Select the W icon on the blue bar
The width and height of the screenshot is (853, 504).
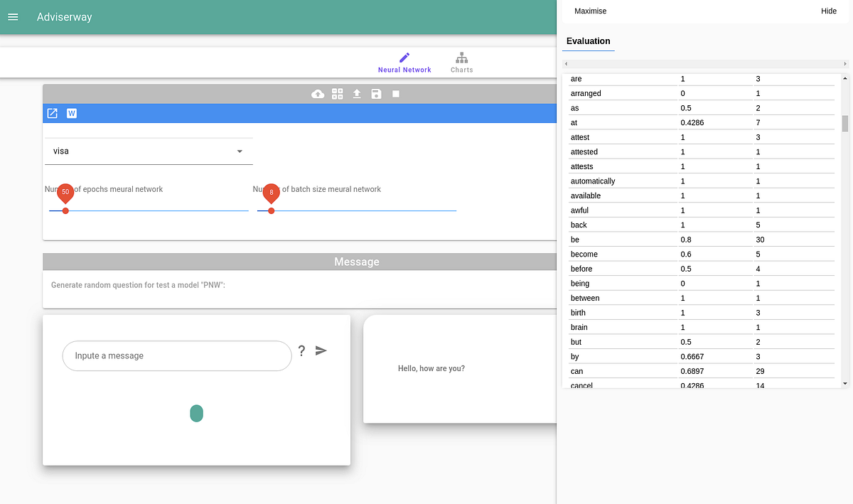tap(71, 113)
